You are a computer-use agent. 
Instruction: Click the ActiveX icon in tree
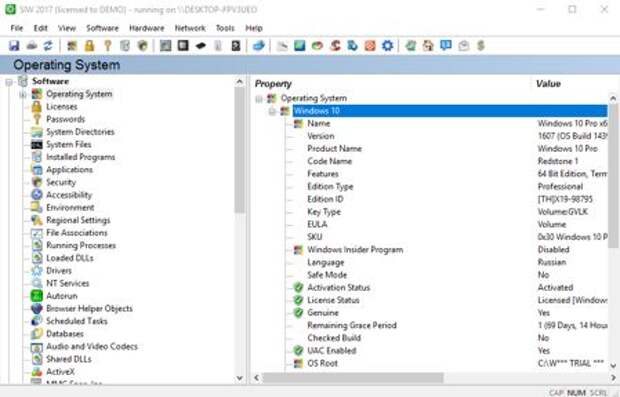37,372
